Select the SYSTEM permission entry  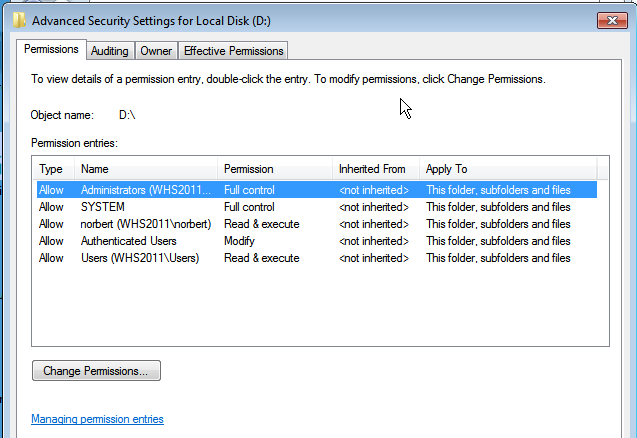(317, 207)
